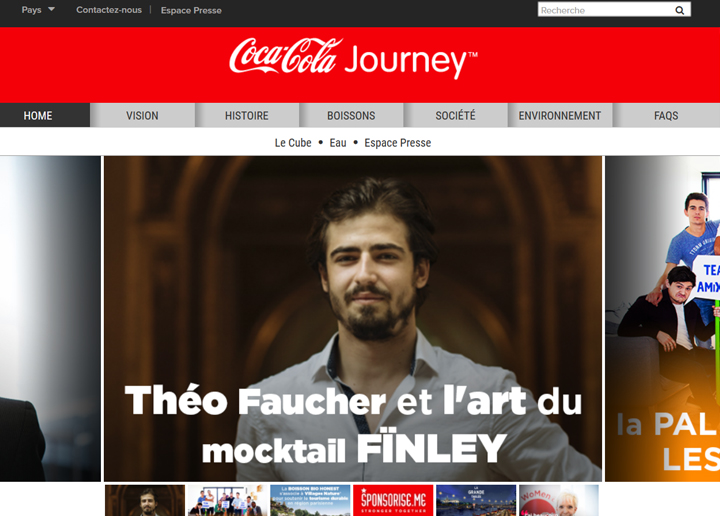This screenshot has height=516, width=720.
Task: Open the HISTOIRE menu tab
Action: point(247,115)
